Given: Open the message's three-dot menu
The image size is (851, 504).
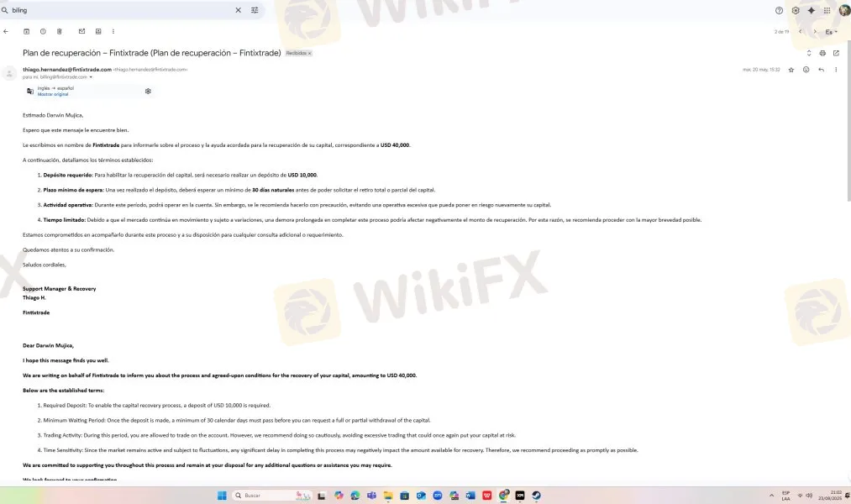Looking at the screenshot, I should coord(836,70).
